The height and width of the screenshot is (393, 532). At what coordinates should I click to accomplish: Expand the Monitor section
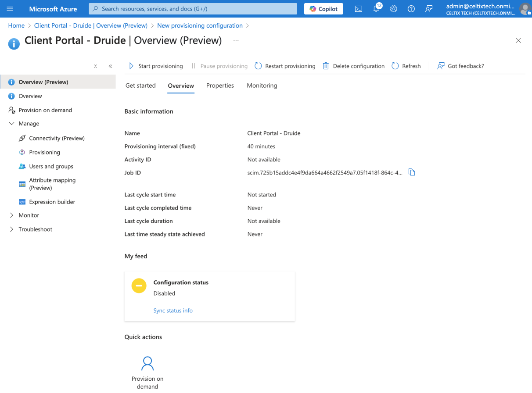pos(12,215)
